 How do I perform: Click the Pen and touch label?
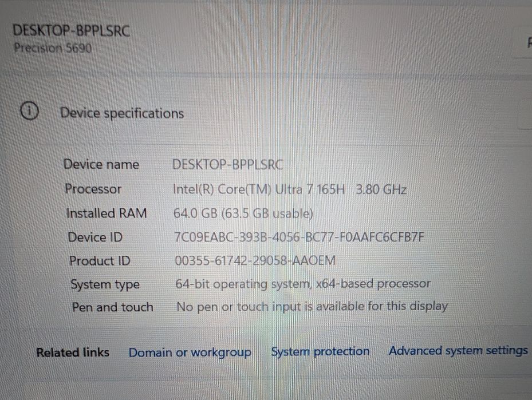[x=113, y=307]
